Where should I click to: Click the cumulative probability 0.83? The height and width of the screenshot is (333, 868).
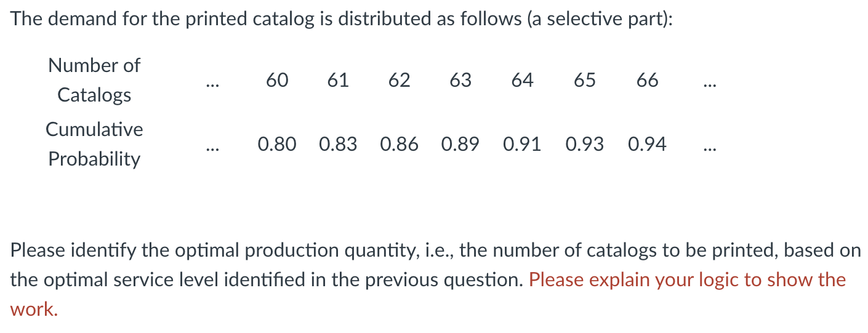[x=338, y=145]
